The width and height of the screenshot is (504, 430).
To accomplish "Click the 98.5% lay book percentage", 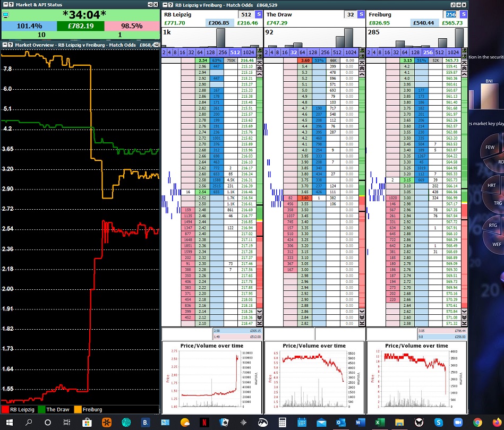I will pyautogui.click(x=132, y=26).
